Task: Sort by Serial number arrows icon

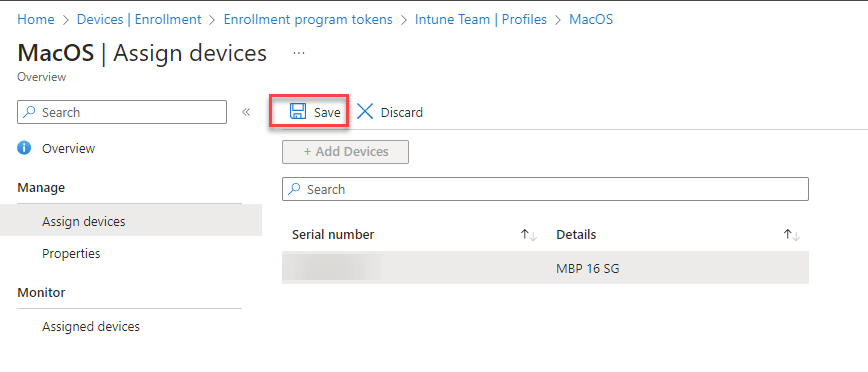Action: pyautogui.click(x=528, y=235)
